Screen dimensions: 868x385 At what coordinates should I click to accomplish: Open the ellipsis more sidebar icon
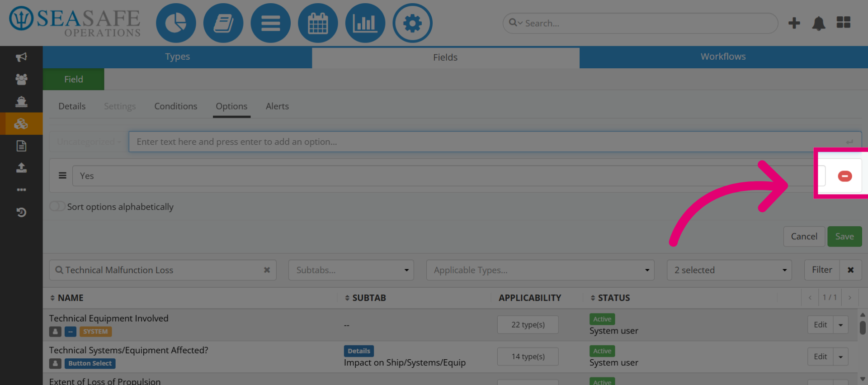pyautogui.click(x=21, y=190)
